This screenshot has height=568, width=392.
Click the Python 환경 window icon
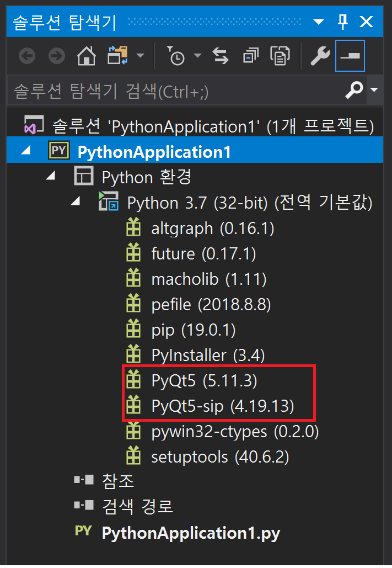tap(84, 176)
